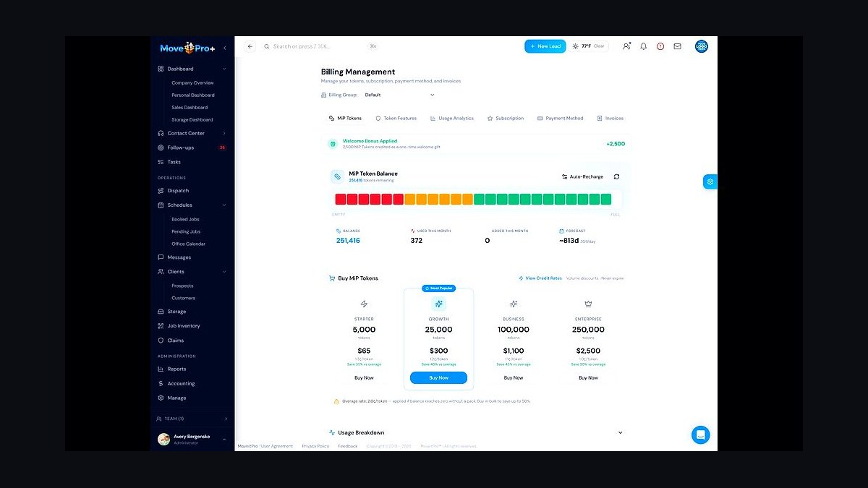Image resolution: width=868 pixels, height=488 pixels.
Task: Open the mail envelope icon
Action: point(677,46)
